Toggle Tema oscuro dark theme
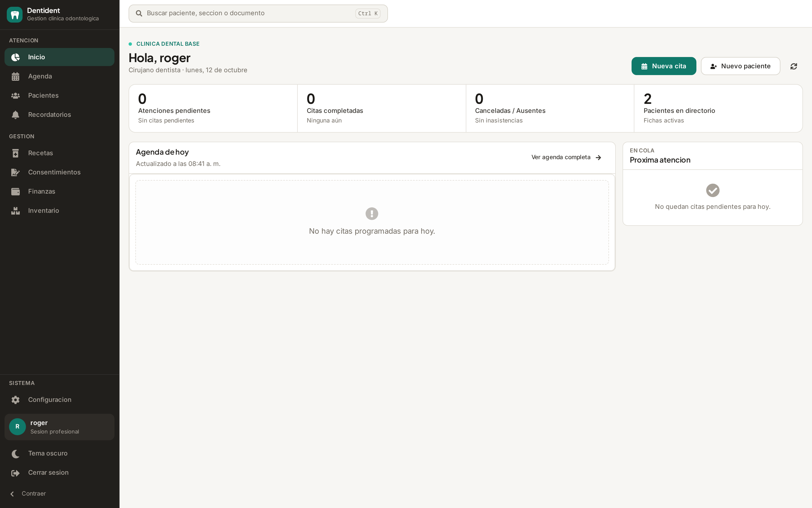 coord(59,454)
